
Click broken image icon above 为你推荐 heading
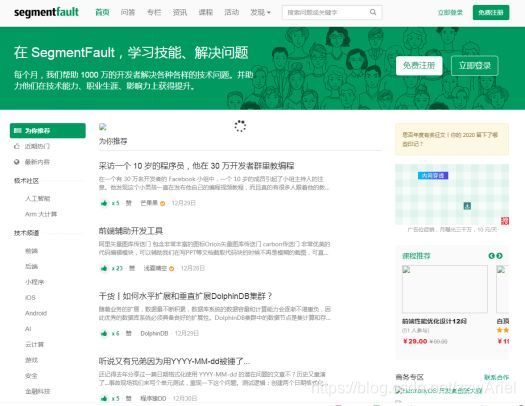pyautogui.click(x=103, y=127)
